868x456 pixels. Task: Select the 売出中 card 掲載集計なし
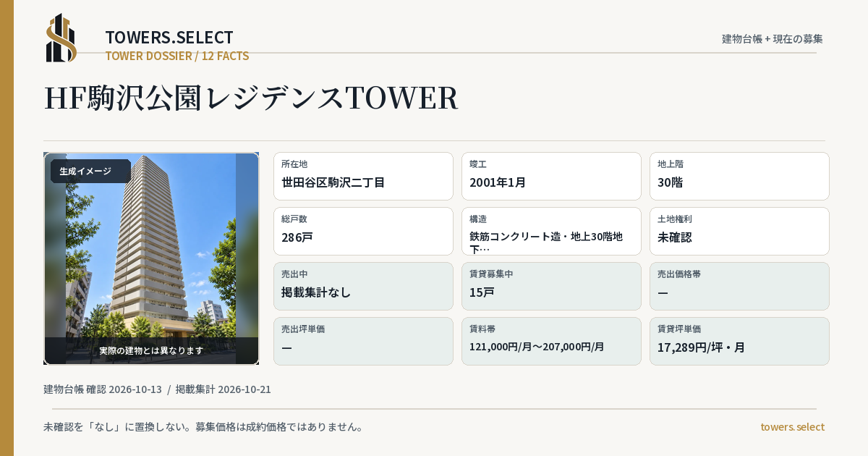click(363, 286)
